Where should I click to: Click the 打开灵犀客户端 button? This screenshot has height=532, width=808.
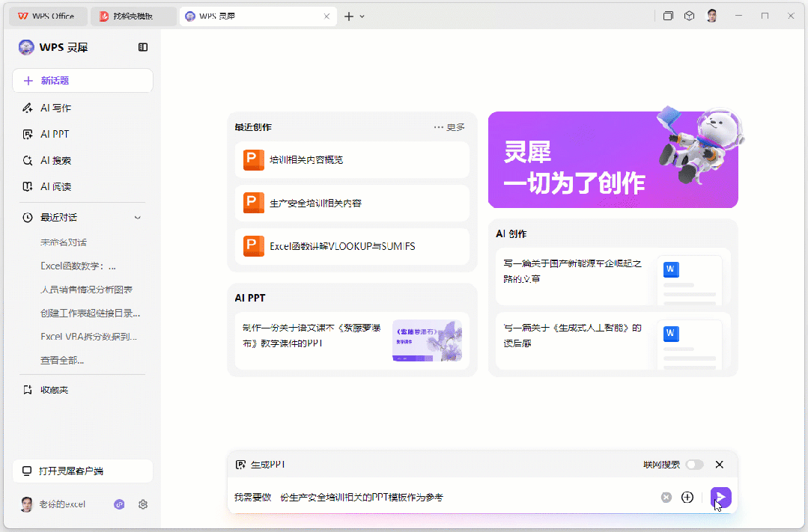click(x=82, y=471)
